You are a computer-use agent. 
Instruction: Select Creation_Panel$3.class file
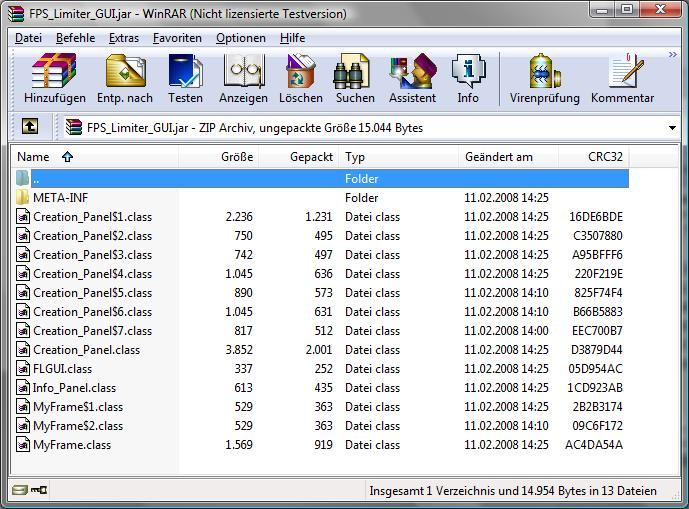[x=321, y=255]
